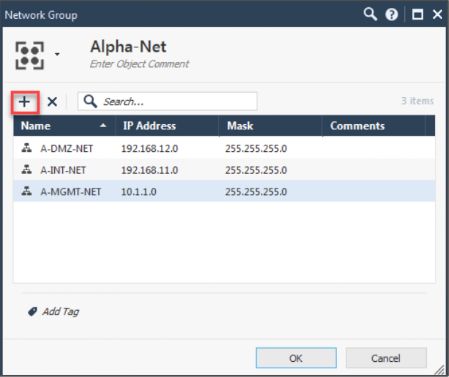
Task: Click the 3 items count label
Action: click(417, 101)
